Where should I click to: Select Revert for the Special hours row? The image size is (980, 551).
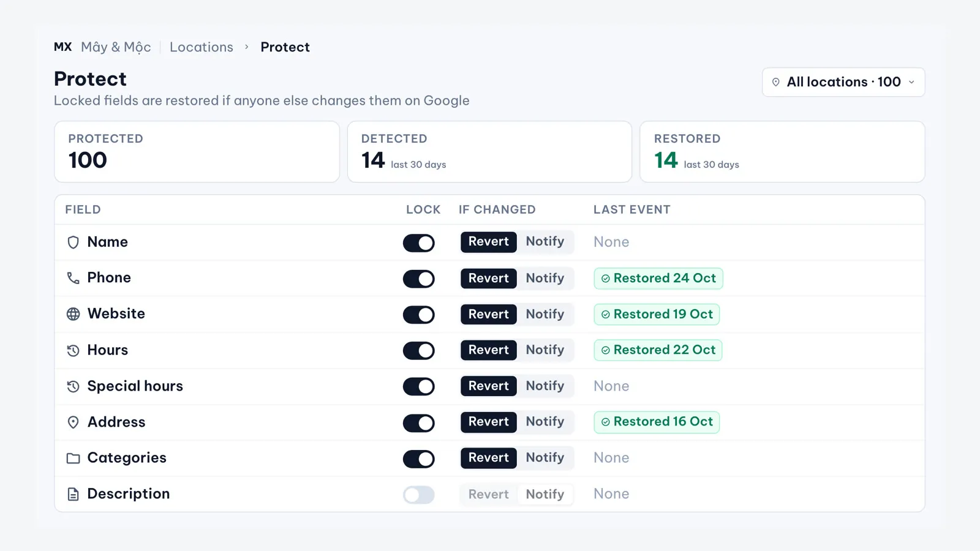pyautogui.click(x=489, y=386)
